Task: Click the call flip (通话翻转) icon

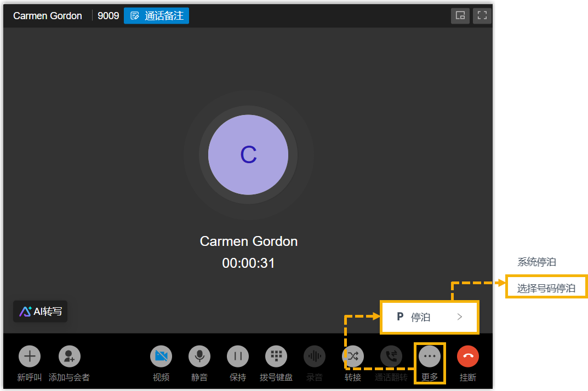Action: [x=391, y=357]
